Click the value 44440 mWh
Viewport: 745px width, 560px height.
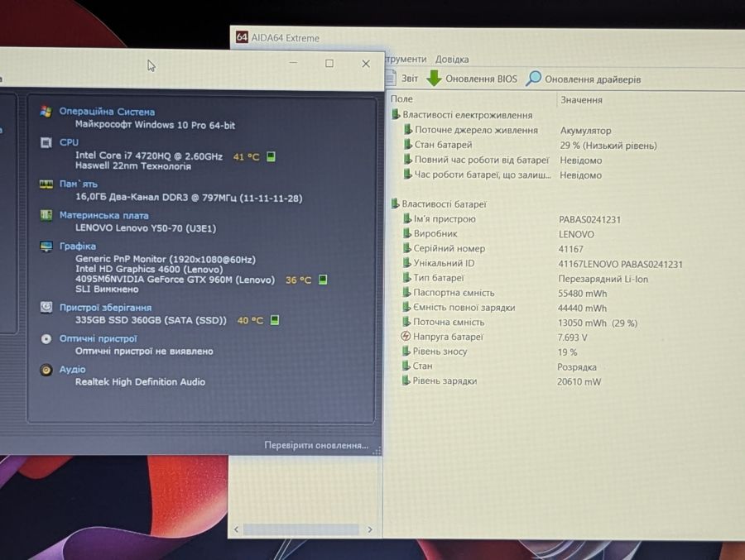tap(582, 309)
